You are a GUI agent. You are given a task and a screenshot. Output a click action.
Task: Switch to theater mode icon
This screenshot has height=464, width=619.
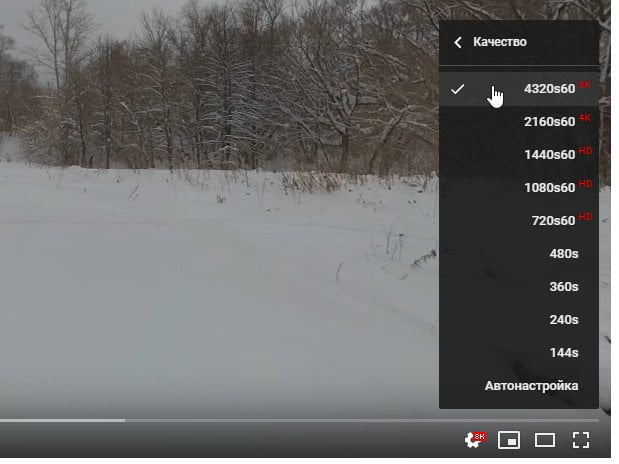pos(544,440)
